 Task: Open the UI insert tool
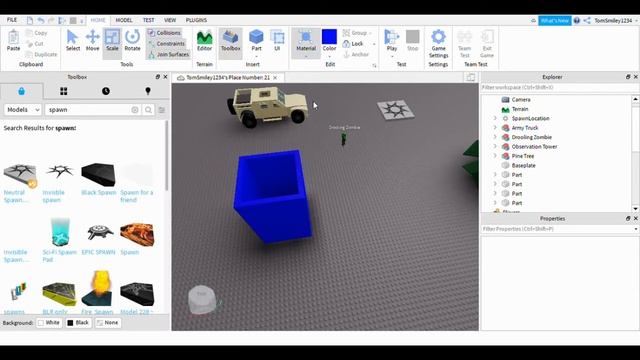277,40
